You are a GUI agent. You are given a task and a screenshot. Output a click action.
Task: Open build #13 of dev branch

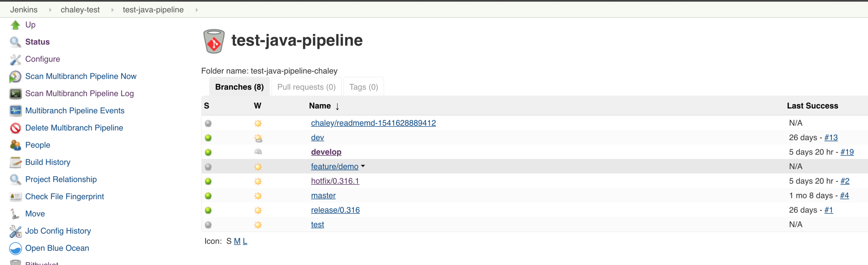click(x=831, y=138)
